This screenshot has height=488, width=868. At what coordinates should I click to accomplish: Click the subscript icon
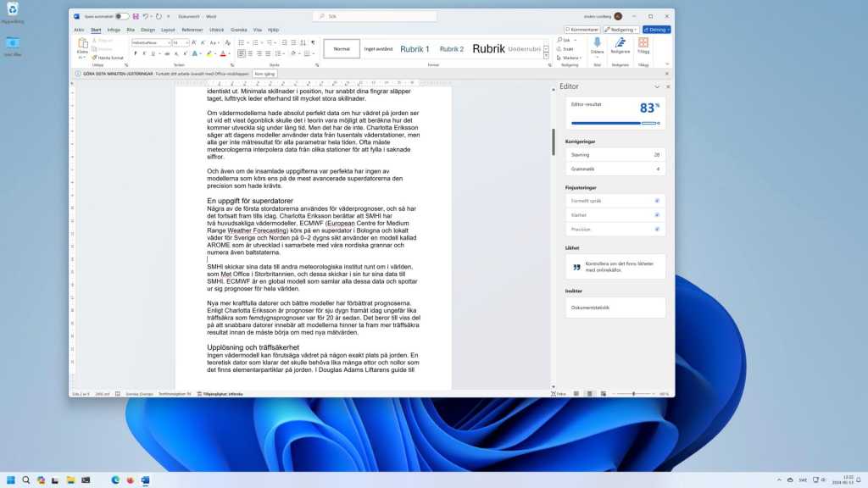click(x=176, y=53)
